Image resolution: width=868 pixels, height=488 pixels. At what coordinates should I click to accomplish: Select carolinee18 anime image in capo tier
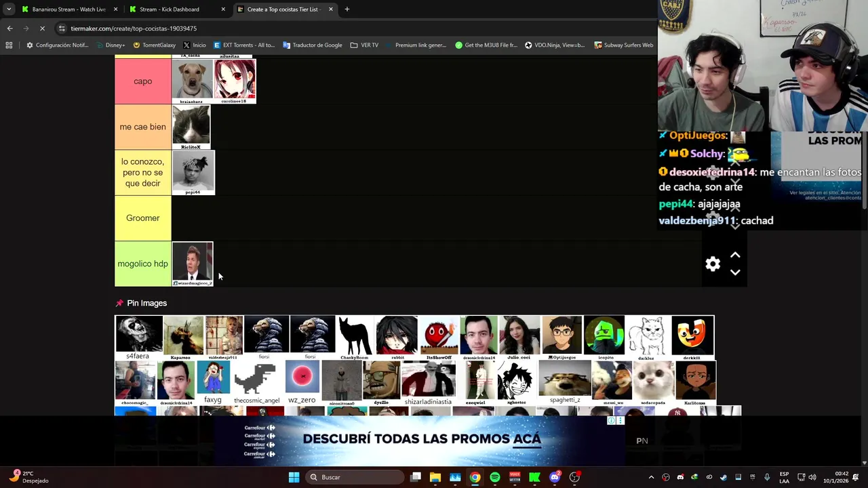235,81
